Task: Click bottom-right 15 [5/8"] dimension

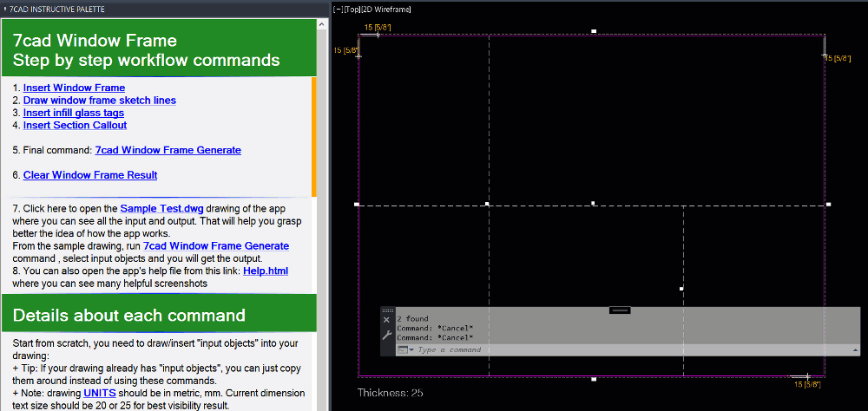Action: pyautogui.click(x=807, y=384)
